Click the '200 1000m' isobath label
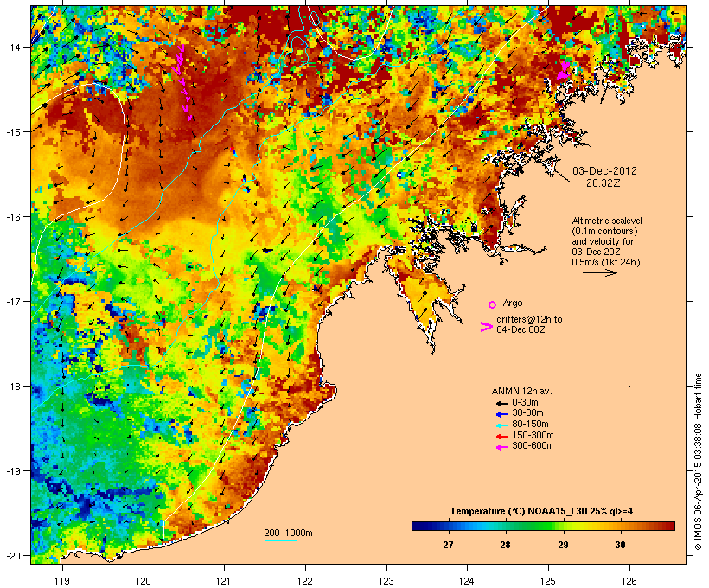Viewport: 709px width, 588px height. pos(288,533)
